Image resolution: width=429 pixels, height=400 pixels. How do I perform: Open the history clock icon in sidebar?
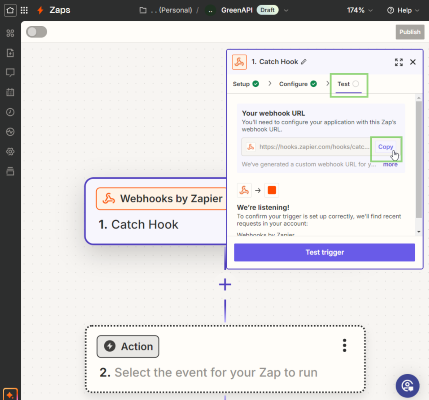[x=10, y=112]
